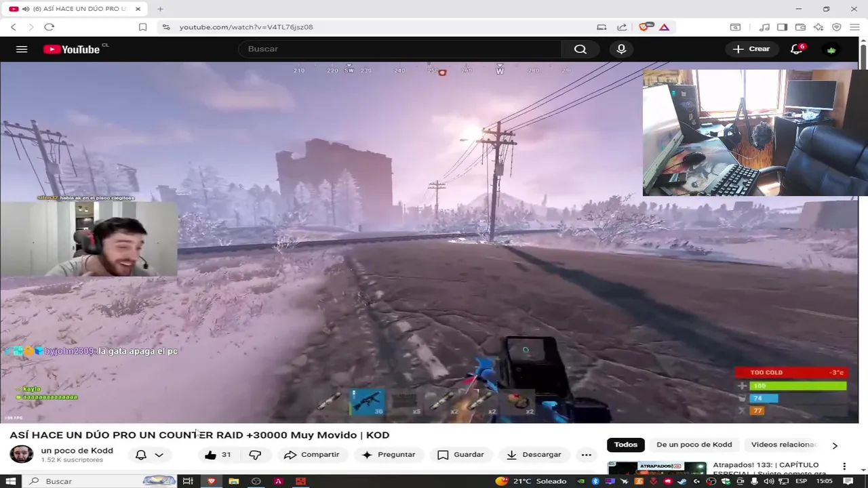Screen dimensions: 868x488
Task: Click the Descargar download button
Action: click(534, 455)
